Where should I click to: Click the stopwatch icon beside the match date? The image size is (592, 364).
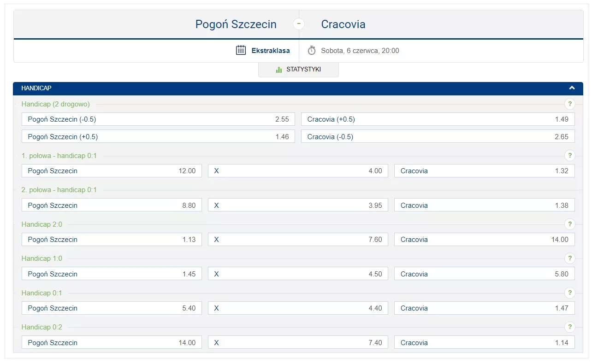point(312,50)
